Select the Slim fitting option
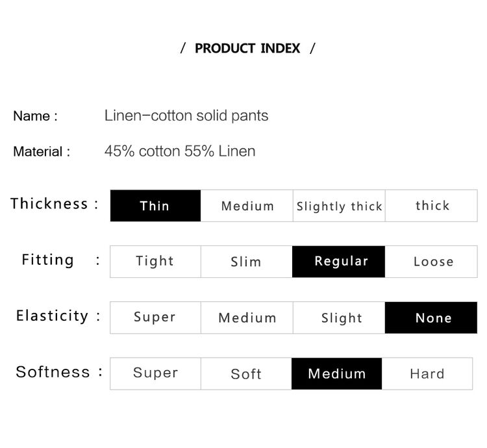Viewport: 487px width, 448px height. click(x=247, y=262)
